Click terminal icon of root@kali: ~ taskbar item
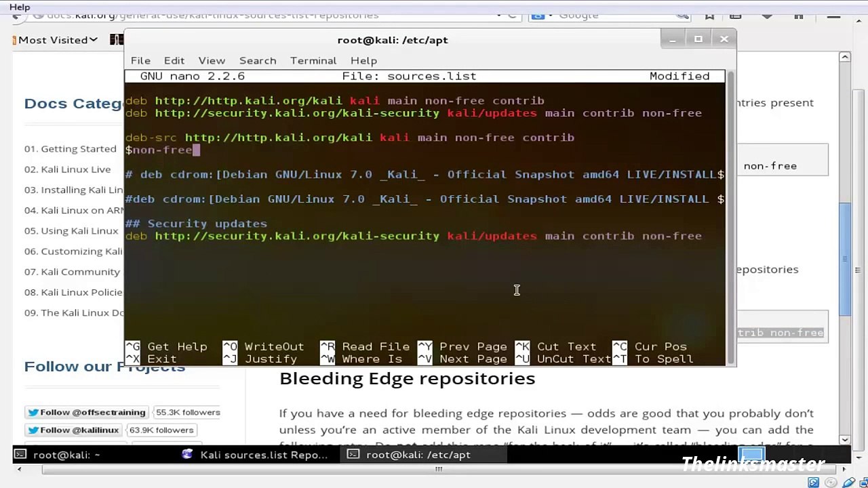The height and width of the screenshot is (488, 868). pyautogui.click(x=20, y=455)
